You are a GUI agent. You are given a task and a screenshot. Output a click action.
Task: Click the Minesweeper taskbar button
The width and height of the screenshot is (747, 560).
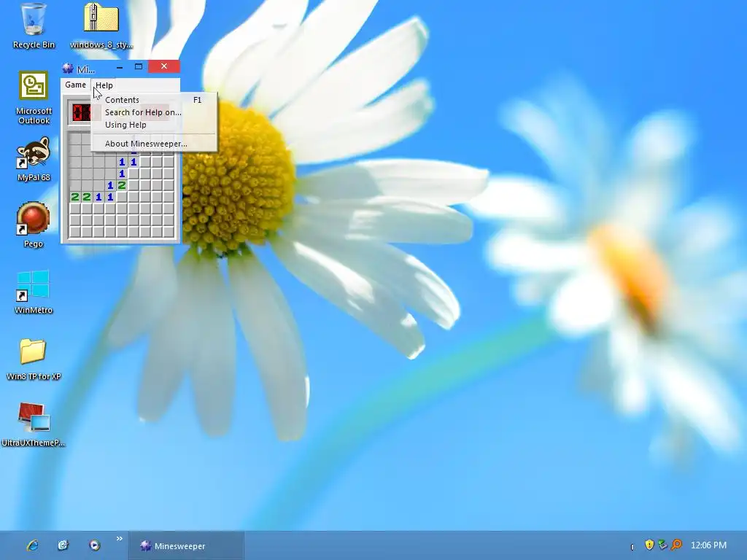tap(186, 545)
